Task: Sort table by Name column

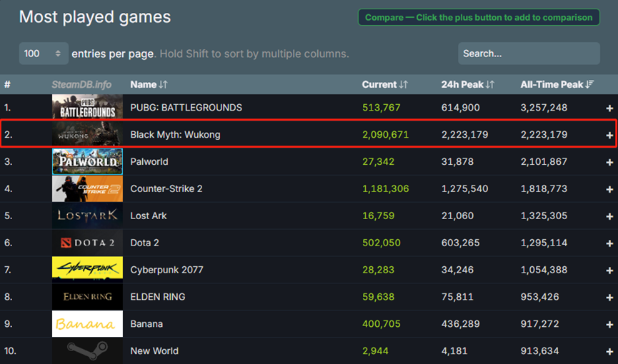Action: (x=149, y=84)
